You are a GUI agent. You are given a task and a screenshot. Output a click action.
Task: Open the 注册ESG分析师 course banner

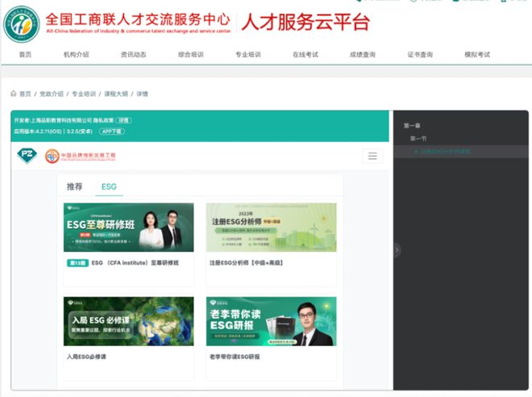pyautogui.click(x=272, y=228)
